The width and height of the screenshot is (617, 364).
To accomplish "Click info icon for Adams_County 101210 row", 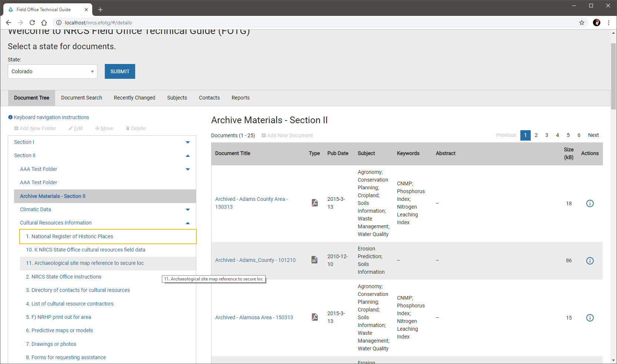I will pyautogui.click(x=590, y=261).
